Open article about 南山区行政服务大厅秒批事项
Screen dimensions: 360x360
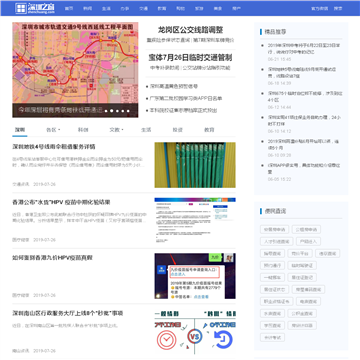click(68, 313)
